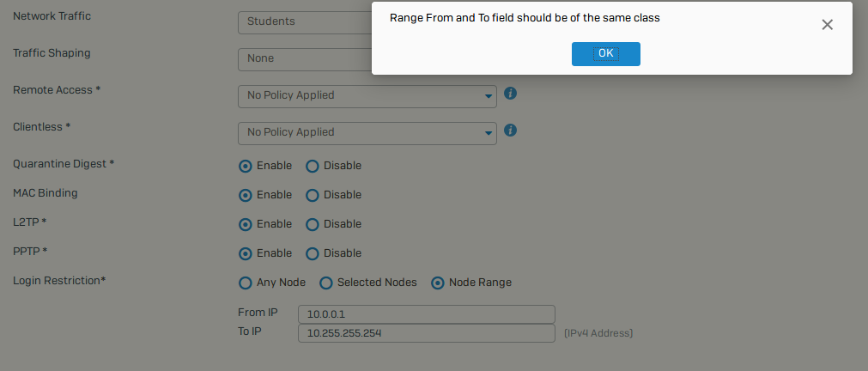
Task: Open the Clientless policy dropdown
Action: (x=367, y=133)
